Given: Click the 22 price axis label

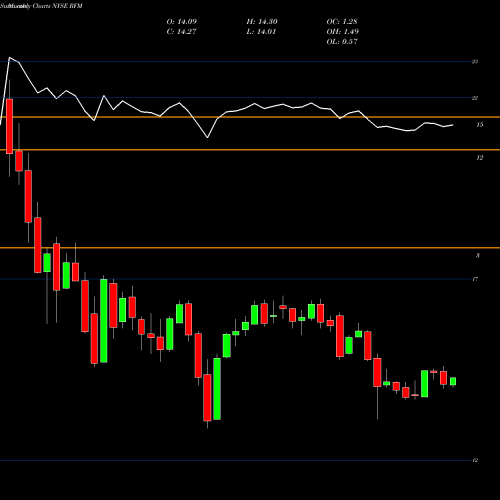Looking at the screenshot, I should pyautogui.click(x=475, y=98).
